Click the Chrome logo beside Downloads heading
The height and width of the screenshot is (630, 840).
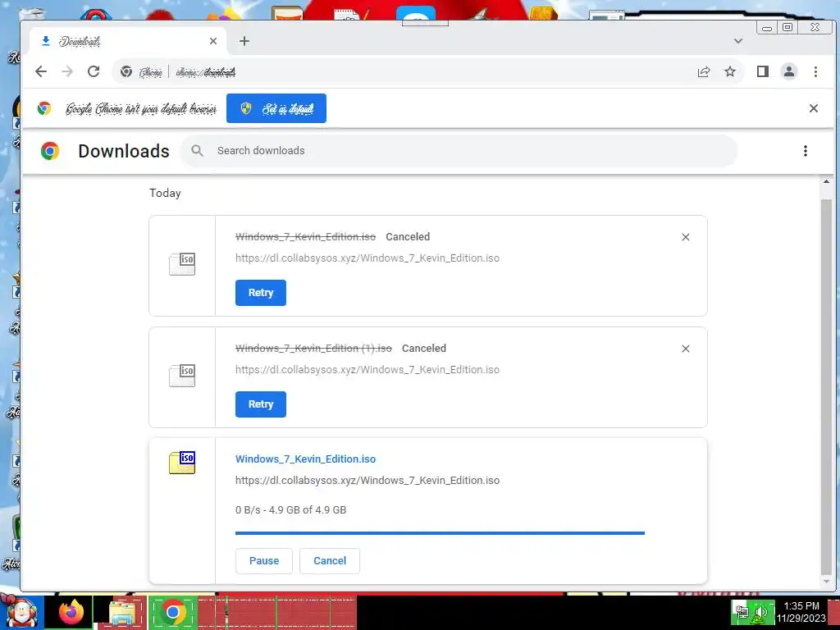tap(50, 151)
